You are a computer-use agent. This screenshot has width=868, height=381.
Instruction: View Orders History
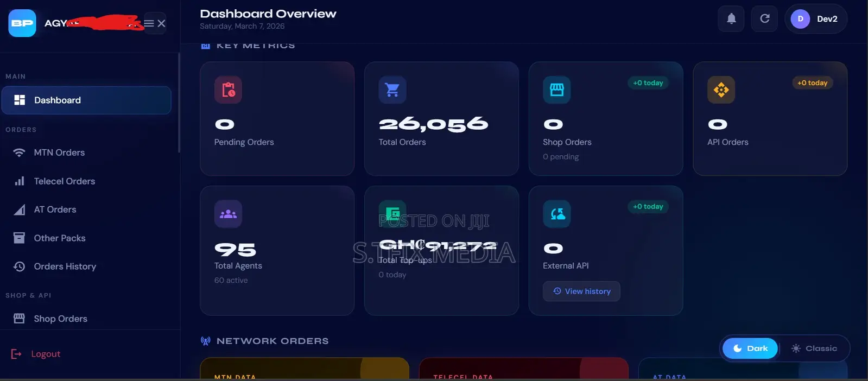[x=86, y=266]
